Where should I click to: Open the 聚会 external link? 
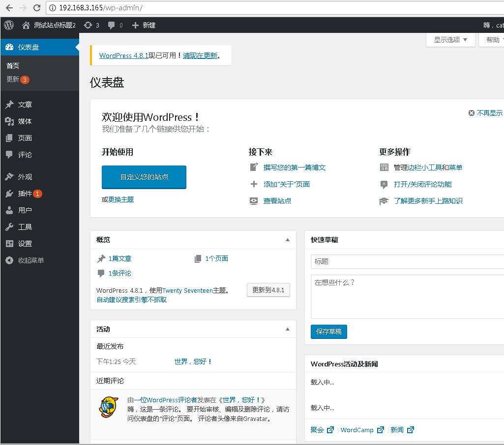click(x=322, y=430)
